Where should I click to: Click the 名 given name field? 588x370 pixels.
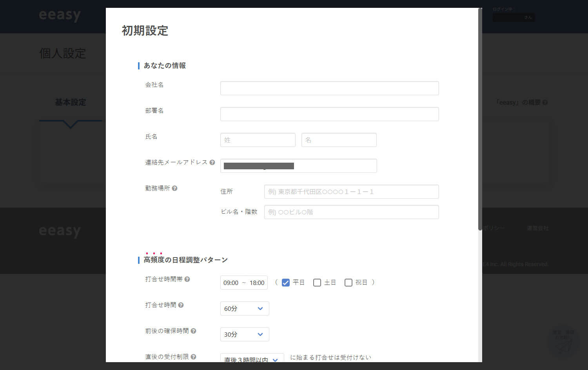click(x=339, y=140)
